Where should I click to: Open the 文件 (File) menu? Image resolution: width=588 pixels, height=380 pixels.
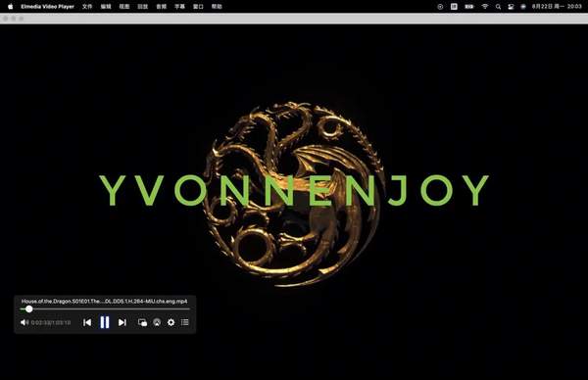(87, 7)
